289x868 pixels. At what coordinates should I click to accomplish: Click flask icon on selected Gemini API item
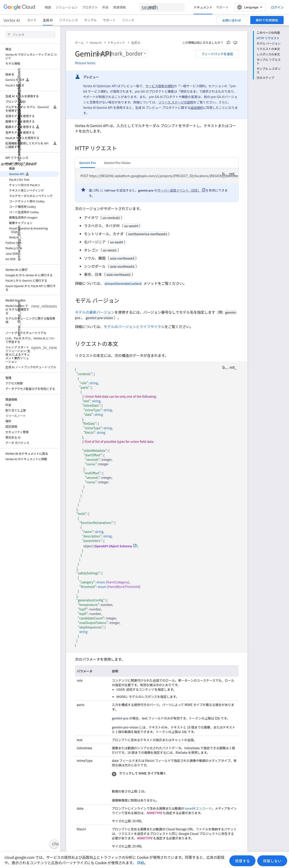click(27, 174)
